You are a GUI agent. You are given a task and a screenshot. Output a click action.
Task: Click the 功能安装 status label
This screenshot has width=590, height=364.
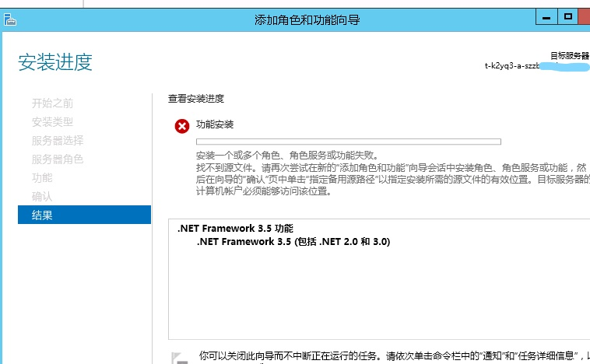[215, 124]
